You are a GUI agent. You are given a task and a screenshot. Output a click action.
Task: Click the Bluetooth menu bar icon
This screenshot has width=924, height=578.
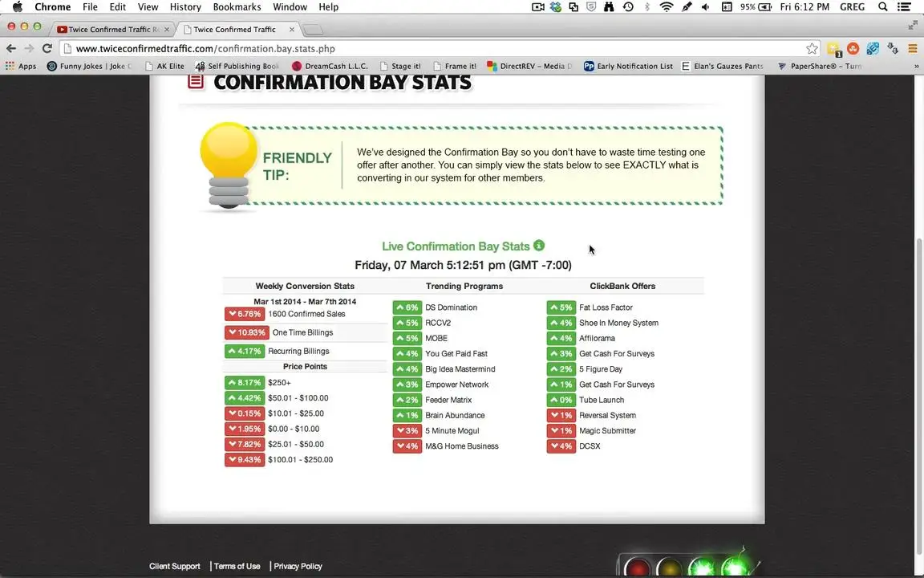pyautogui.click(x=647, y=7)
